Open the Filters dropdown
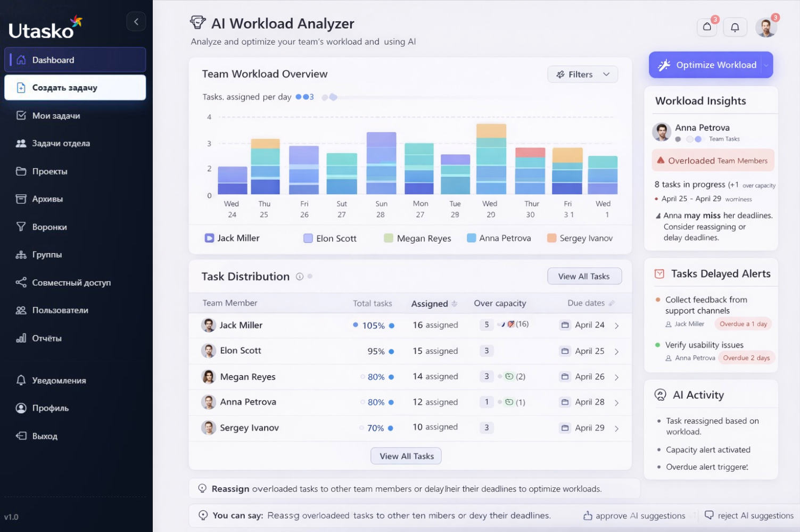Viewport: 800px width, 532px height. pos(582,74)
